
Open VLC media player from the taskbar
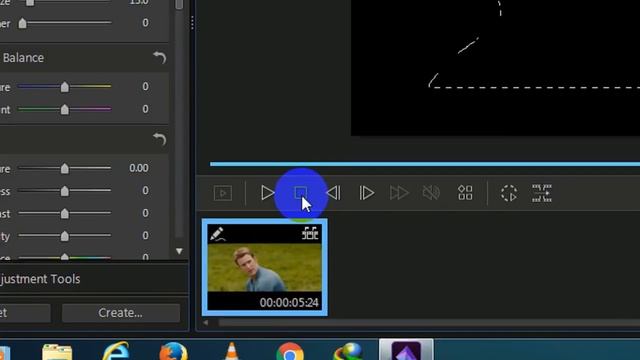click(231, 351)
